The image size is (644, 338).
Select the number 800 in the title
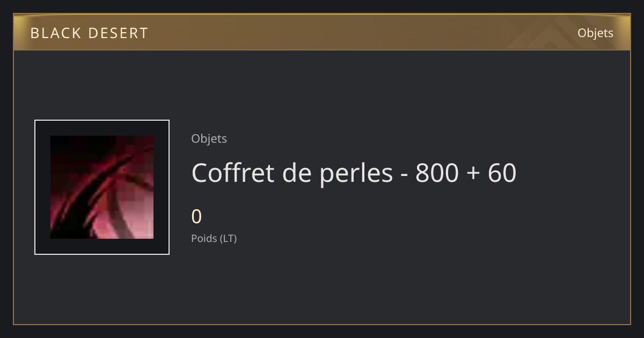437,173
